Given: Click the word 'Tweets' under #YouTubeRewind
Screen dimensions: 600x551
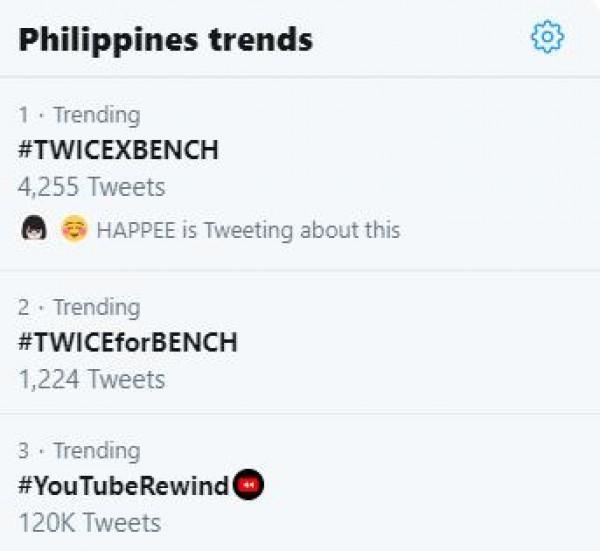Looking at the screenshot, I should (x=123, y=522).
